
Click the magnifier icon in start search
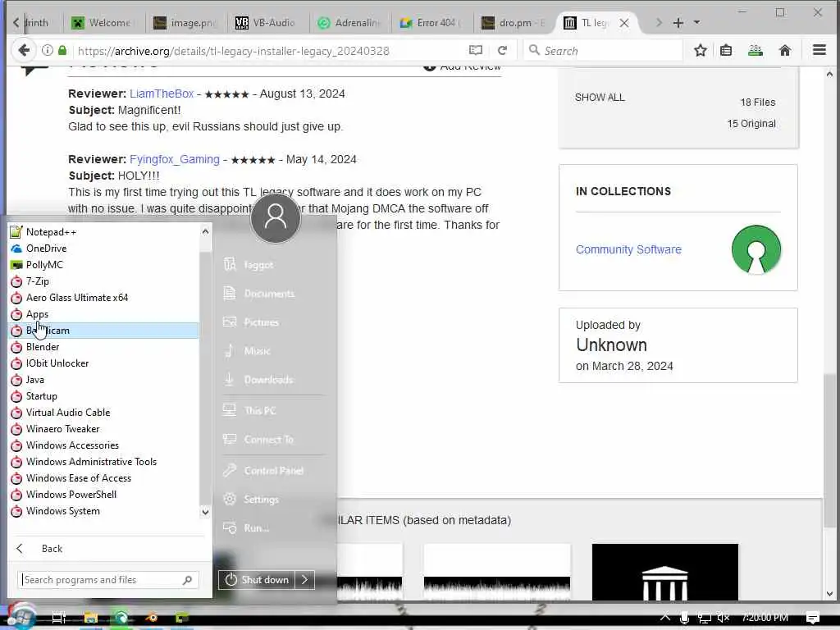click(188, 580)
